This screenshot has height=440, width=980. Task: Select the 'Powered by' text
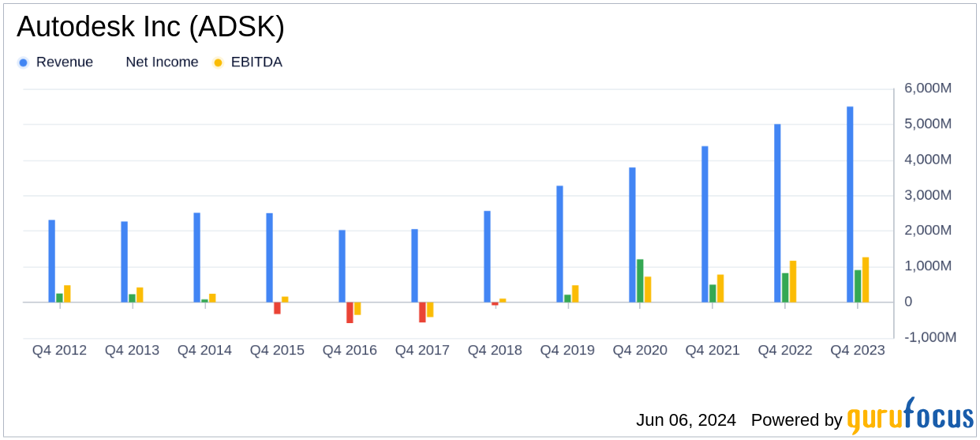[x=797, y=420]
